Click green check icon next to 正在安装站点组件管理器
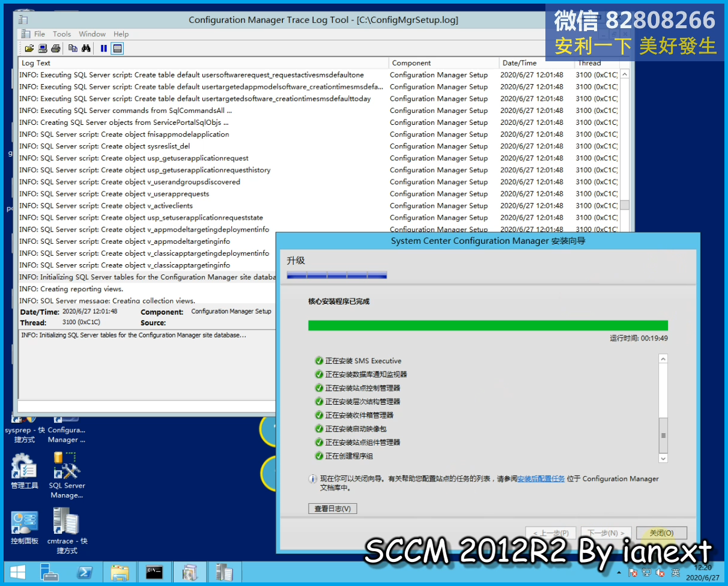The width and height of the screenshot is (728, 586). pyautogui.click(x=319, y=442)
